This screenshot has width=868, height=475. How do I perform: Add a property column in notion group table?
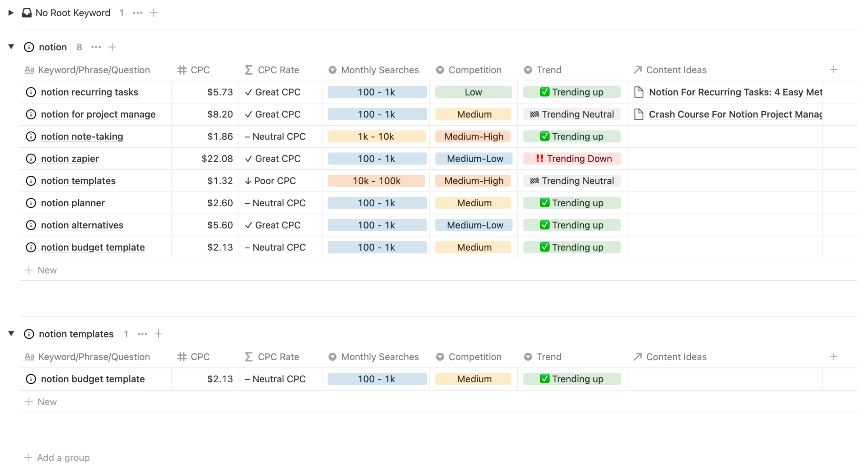pos(834,70)
